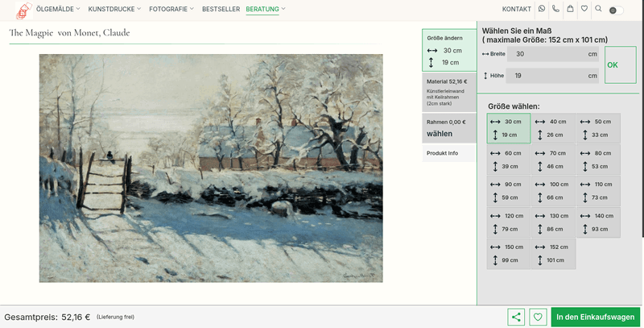The image size is (644, 328).
Task: Click "Wählen Sie ein Maß" heading
Action: coord(517,31)
